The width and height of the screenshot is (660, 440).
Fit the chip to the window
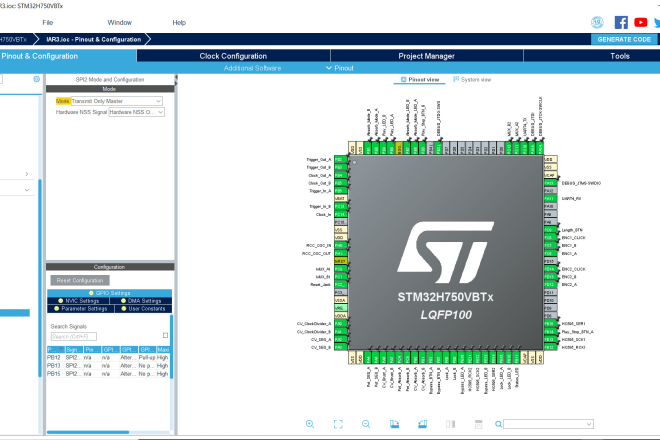[x=338, y=424]
